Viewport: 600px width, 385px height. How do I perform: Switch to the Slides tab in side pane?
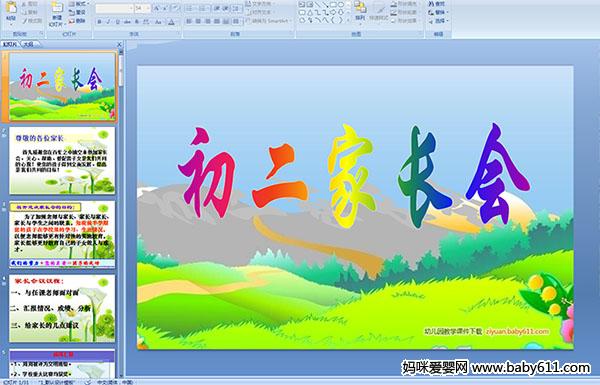[10, 44]
